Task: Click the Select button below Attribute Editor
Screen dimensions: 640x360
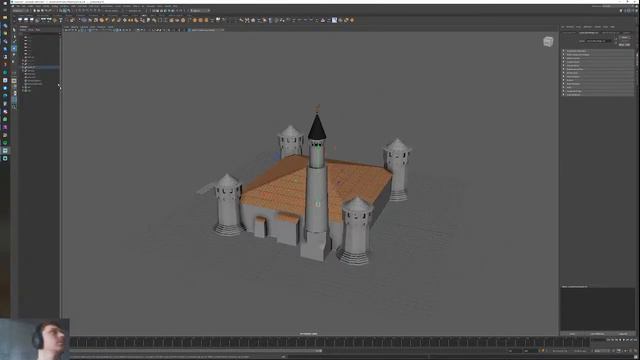Action: [x=572, y=334]
